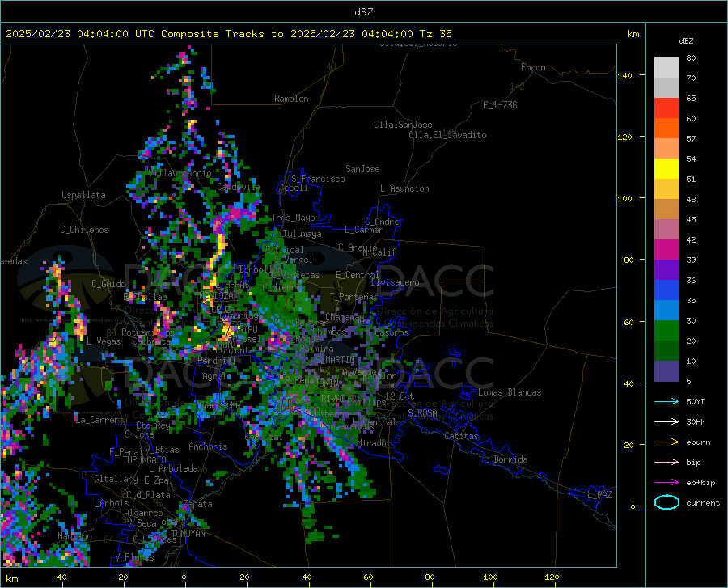Select the pink bip arrow symbol
The height and width of the screenshot is (588, 728).
[x=667, y=462]
